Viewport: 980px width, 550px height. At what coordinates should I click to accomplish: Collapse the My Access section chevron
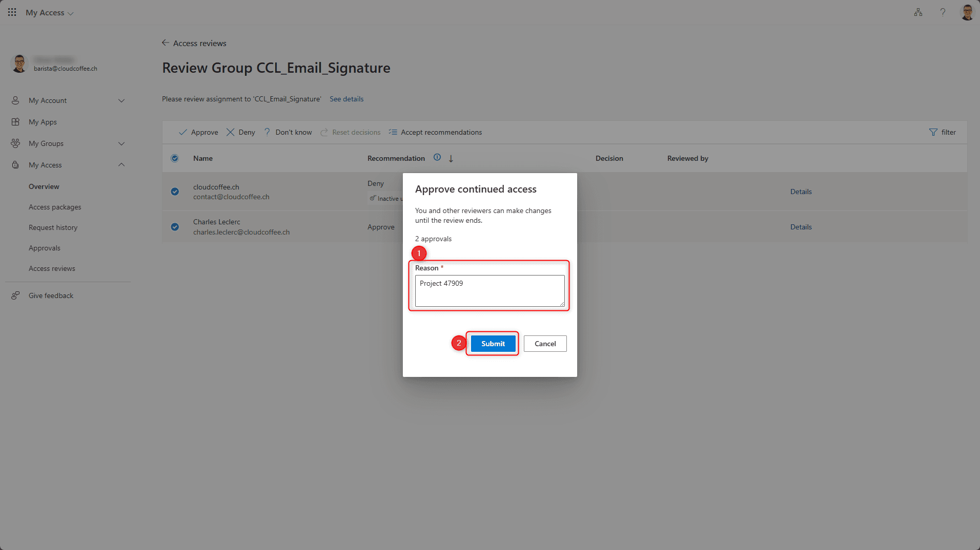121,165
